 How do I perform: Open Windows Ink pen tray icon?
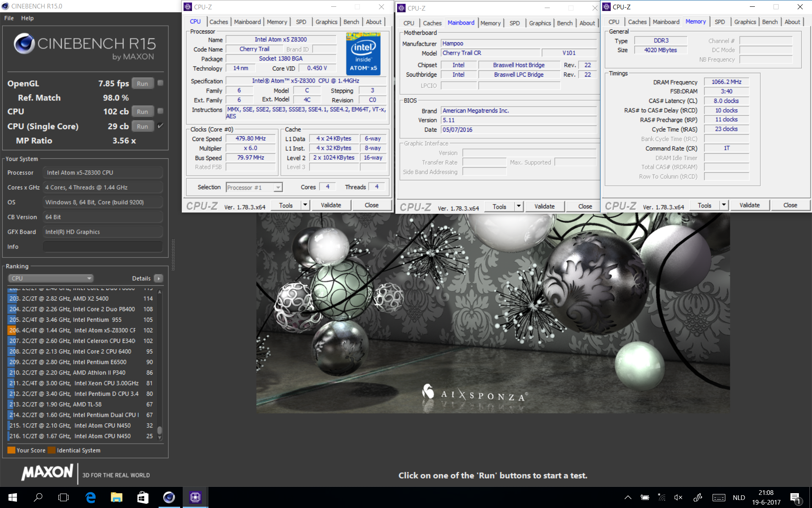point(698,497)
